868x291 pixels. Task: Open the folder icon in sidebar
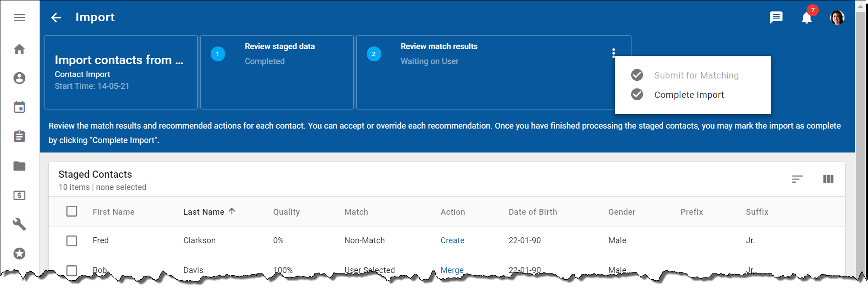coord(19,166)
